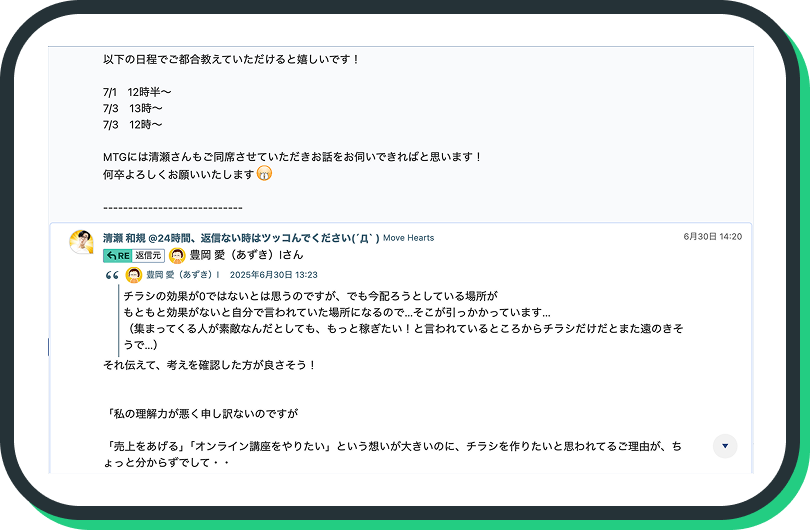
Task: Click the quoted line もともと効果がないと
Action: pyautogui.click(x=337, y=313)
